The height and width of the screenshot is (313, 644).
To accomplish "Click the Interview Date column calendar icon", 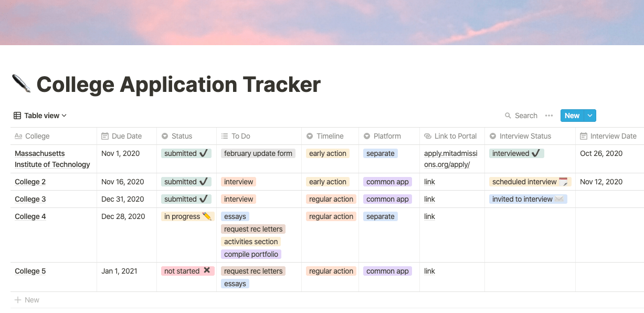I will [584, 136].
